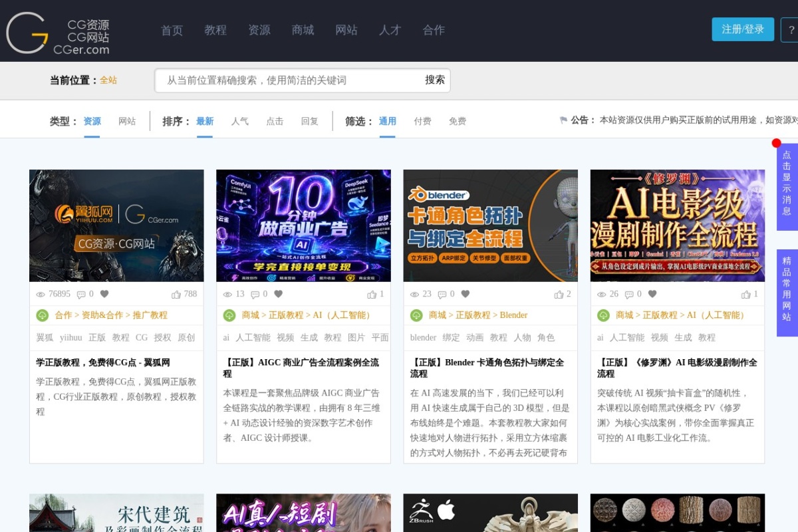Image resolution: width=798 pixels, height=532 pixels.
Task: Click the eye icon on 修罗渊 card
Action: pyautogui.click(x=602, y=294)
